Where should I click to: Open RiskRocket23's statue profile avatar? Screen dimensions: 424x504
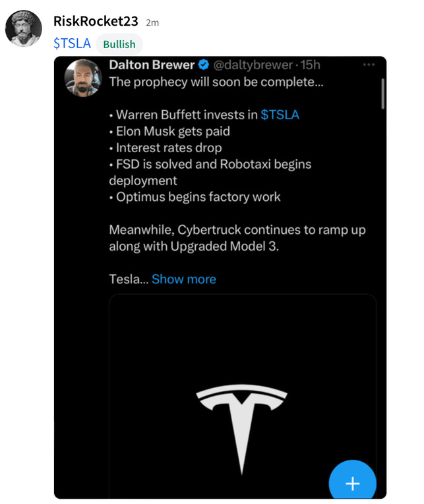[24, 28]
